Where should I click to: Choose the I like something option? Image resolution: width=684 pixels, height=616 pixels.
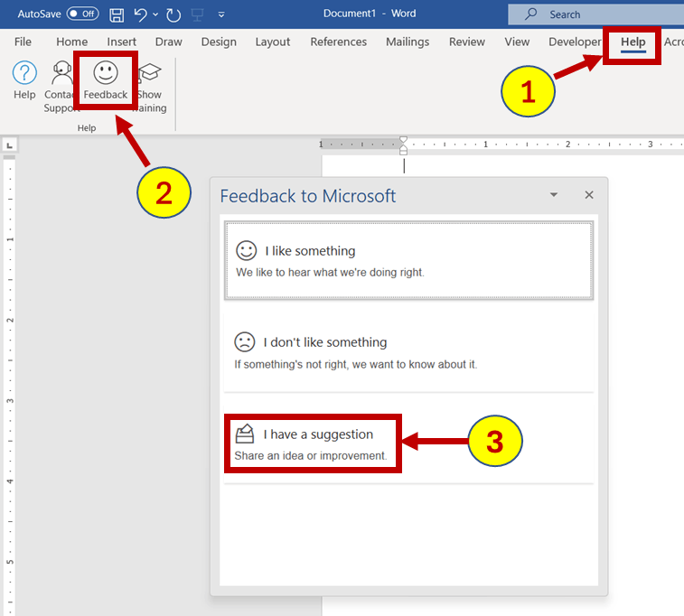pyautogui.click(x=408, y=260)
